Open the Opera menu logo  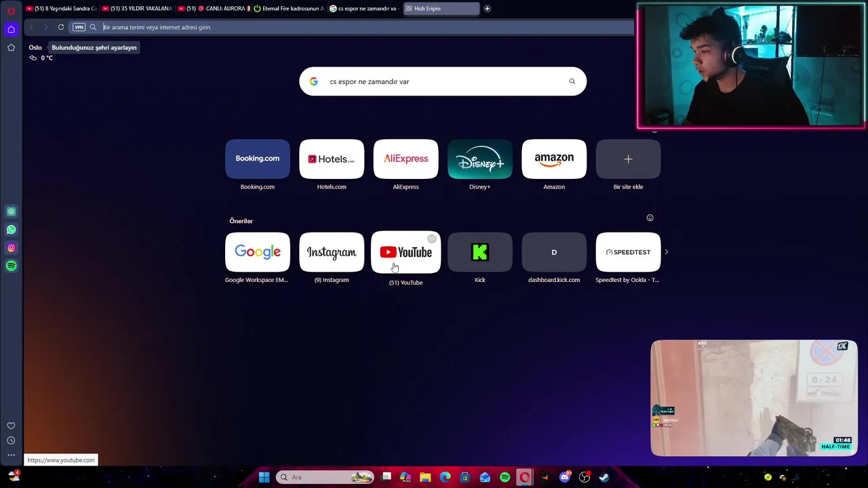[11, 11]
